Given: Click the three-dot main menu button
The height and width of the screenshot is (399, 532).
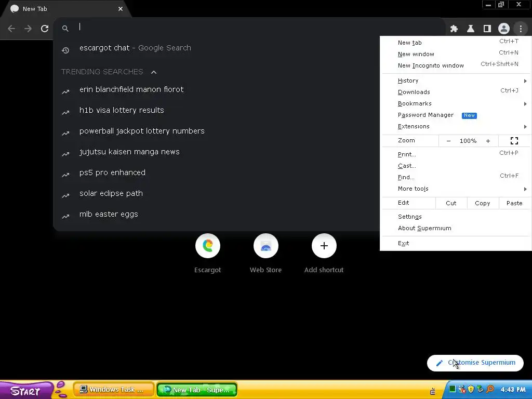Looking at the screenshot, I should pos(521,29).
